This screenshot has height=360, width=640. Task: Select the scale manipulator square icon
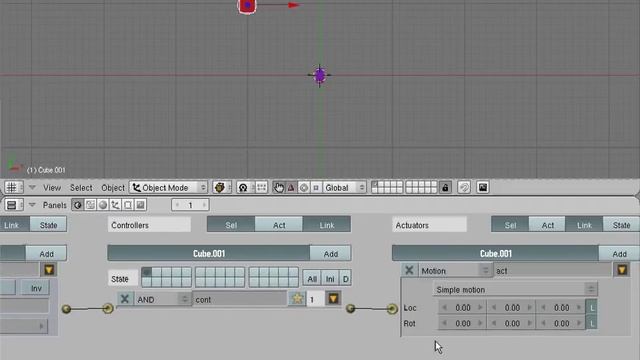pyautogui.click(x=316, y=187)
